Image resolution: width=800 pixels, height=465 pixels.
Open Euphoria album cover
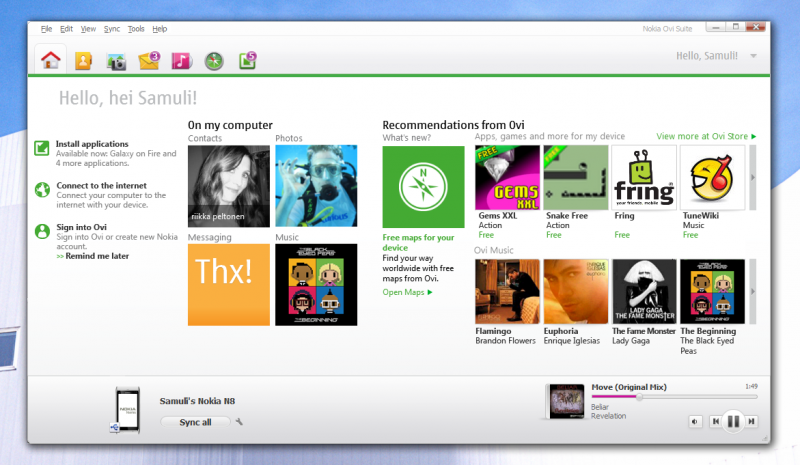coord(576,291)
